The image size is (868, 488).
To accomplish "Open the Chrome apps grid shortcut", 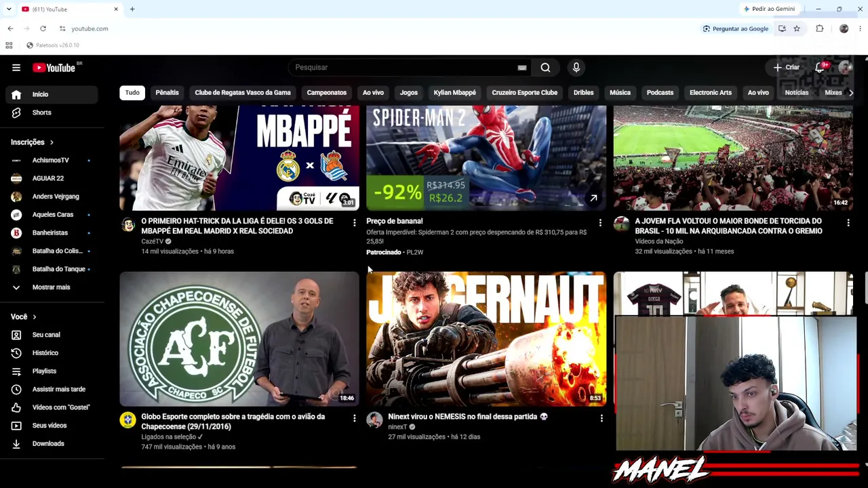I will (9, 45).
